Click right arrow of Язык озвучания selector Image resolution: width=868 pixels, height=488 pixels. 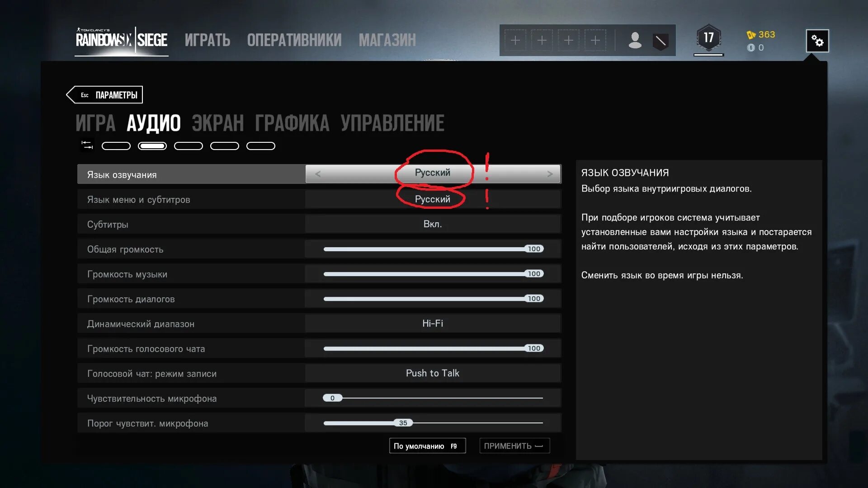(x=550, y=174)
